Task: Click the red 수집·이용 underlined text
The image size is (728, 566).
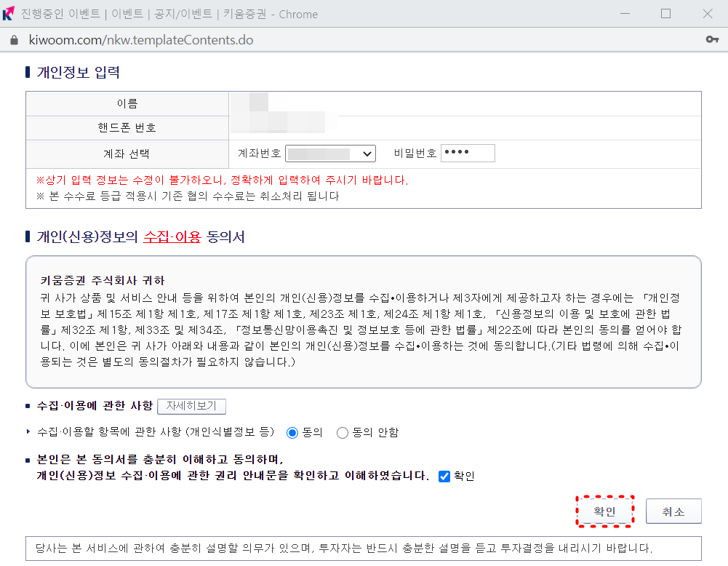Action: click(172, 236)
